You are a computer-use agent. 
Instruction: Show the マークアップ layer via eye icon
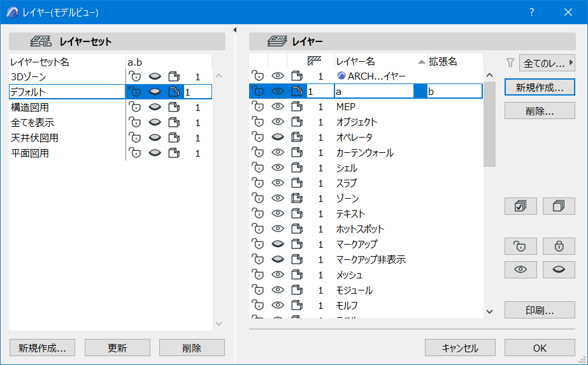pos(278,244)
